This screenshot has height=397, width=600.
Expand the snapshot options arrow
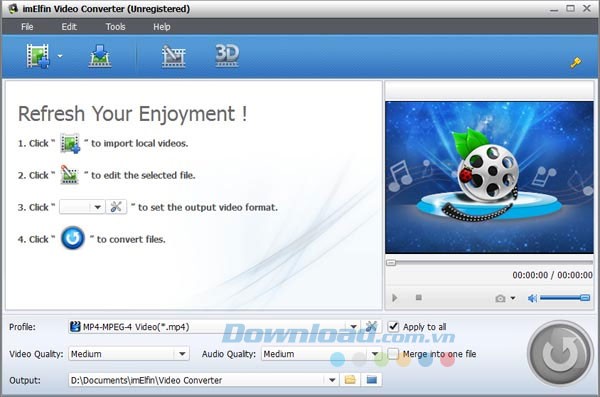coord(513,298)
